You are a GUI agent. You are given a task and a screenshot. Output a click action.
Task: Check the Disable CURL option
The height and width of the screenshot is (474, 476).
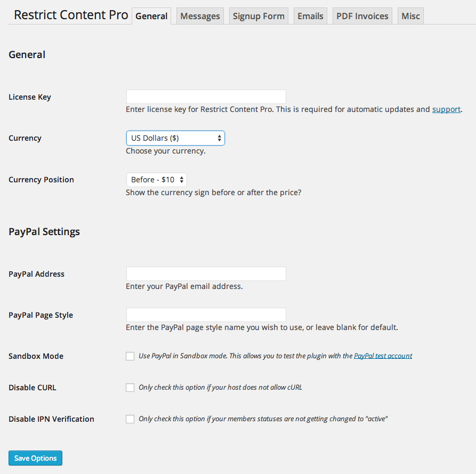point(130,388)
